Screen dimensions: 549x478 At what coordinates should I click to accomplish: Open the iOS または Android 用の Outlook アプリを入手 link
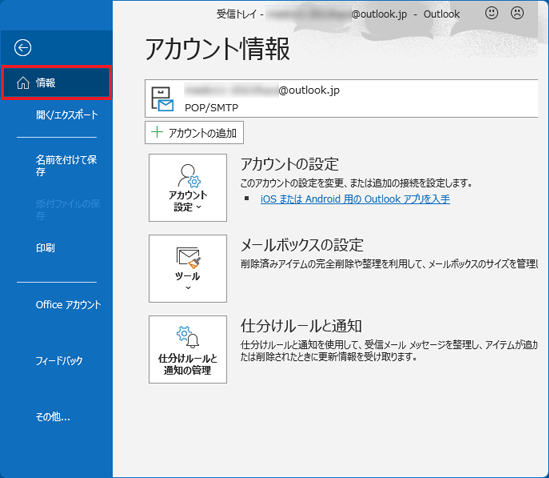pos(355,199)
